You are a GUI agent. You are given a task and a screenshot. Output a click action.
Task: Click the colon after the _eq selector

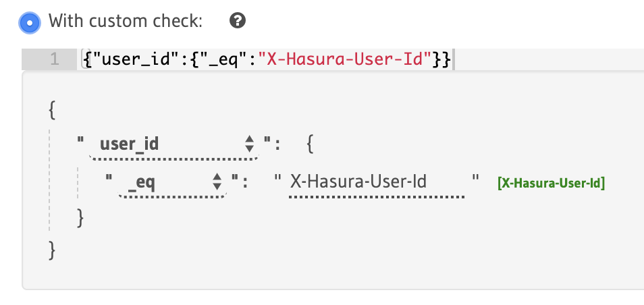(x=245, y=182)
